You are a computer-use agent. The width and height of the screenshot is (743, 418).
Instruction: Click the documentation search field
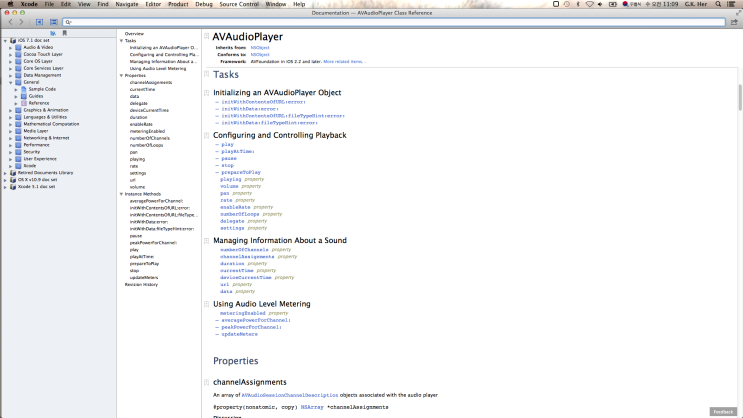point(394,22)
